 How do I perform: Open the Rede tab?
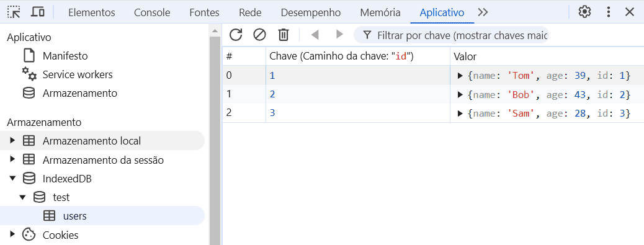point(250,13)
